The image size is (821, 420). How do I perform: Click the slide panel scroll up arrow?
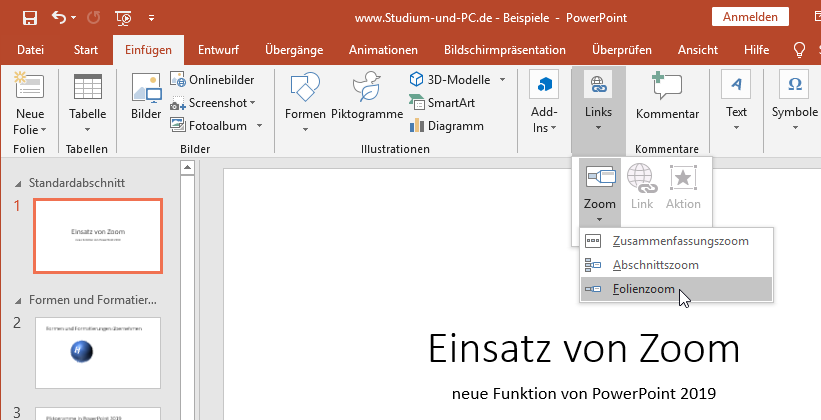(187, 168)
